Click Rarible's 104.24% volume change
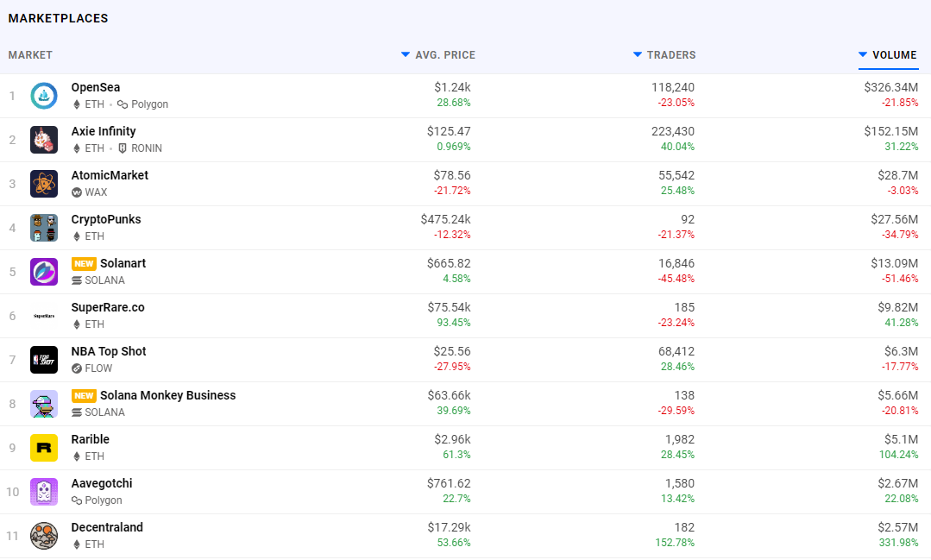The height and width of the screenshot is (560, 931). point(898,454)
